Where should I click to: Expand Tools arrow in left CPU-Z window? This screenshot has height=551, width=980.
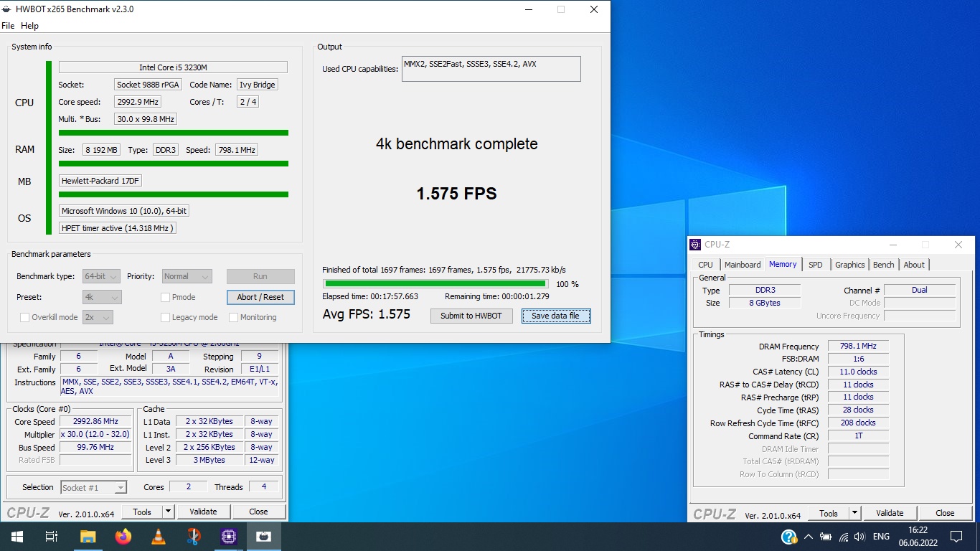(169, 512)
